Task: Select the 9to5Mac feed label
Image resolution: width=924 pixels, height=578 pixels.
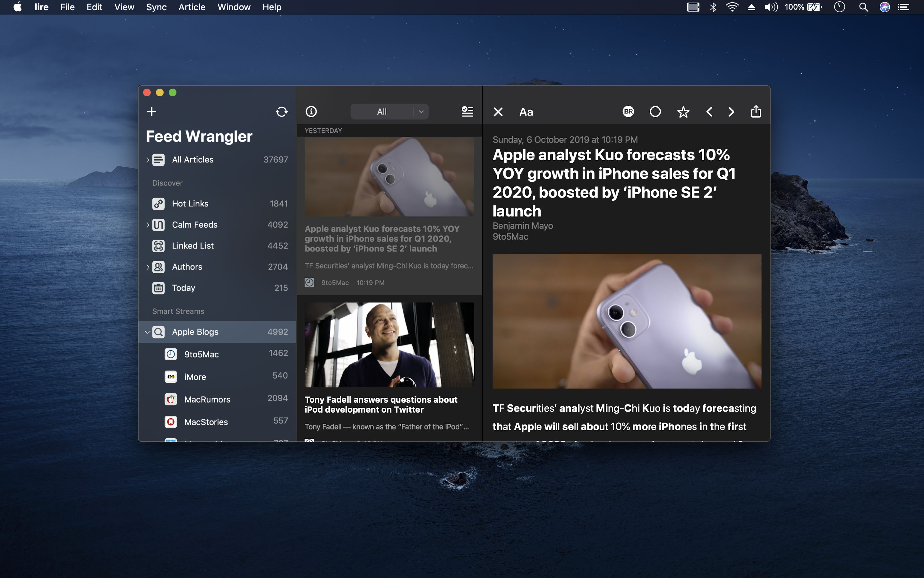Action: [201, 355]
